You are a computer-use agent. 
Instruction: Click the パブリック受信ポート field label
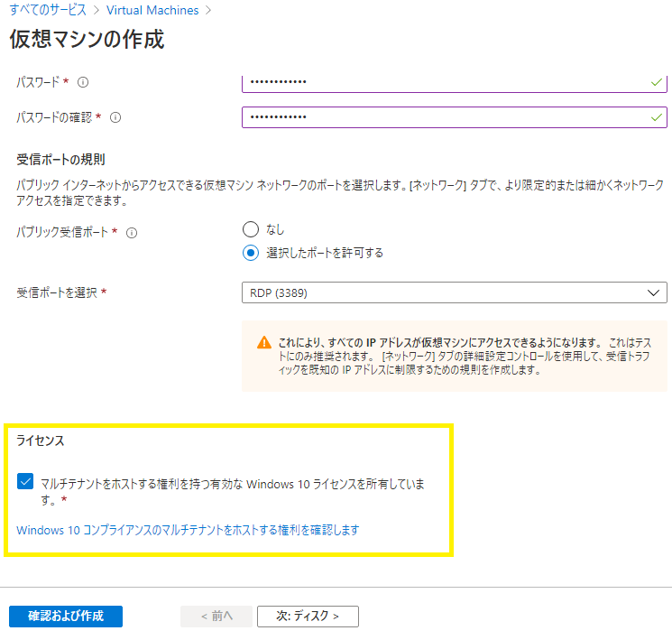62,232
